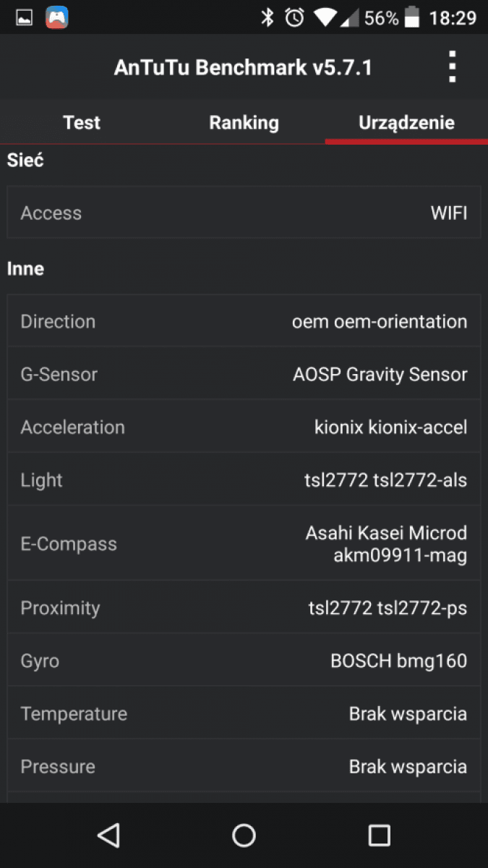Viewport: 488px width, 868px height.
Task: Open recent apps with square button
Action: click(379, 835)
